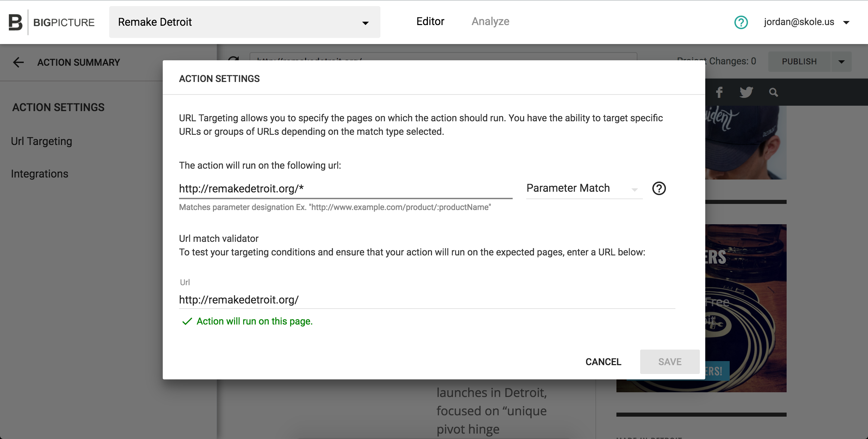Click the PUBLISH button
The width and height of the screenshot is (868, 439).
[799, 62]
